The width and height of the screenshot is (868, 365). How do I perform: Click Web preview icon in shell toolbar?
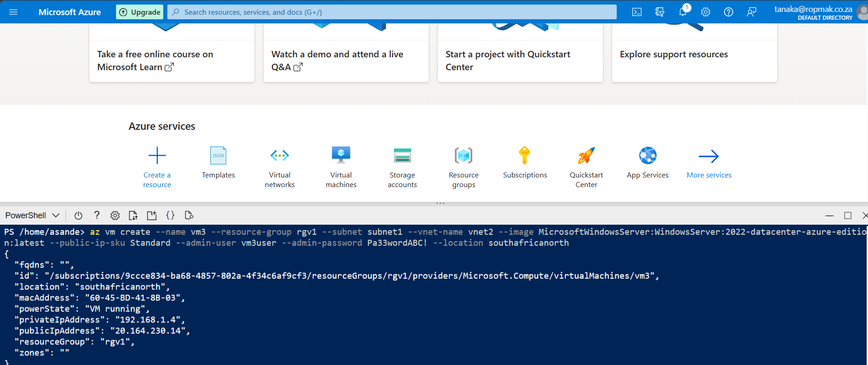pyautogui.click(x=188, y=216)
